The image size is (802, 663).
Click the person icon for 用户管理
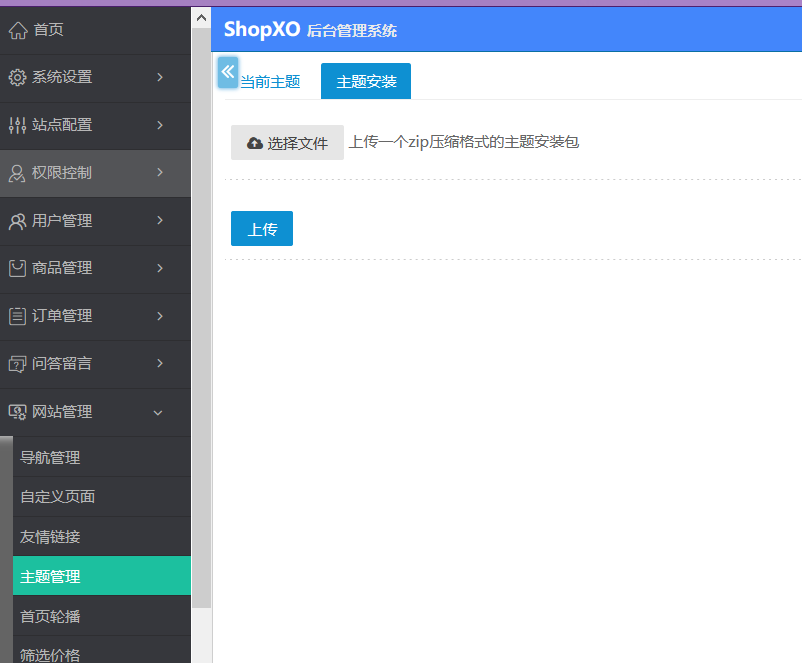[x=17, y=221]
